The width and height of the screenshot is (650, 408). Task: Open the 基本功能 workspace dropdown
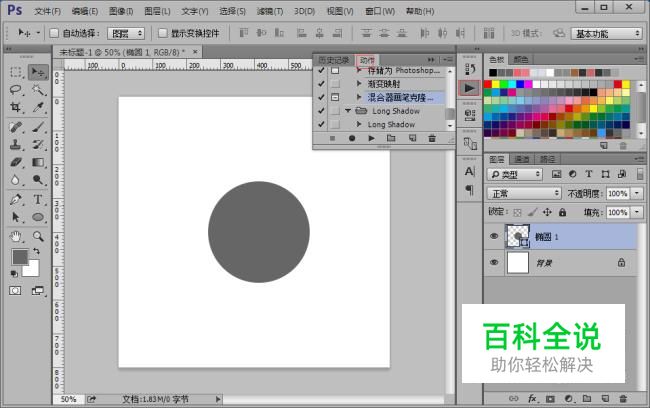point(607,33)
